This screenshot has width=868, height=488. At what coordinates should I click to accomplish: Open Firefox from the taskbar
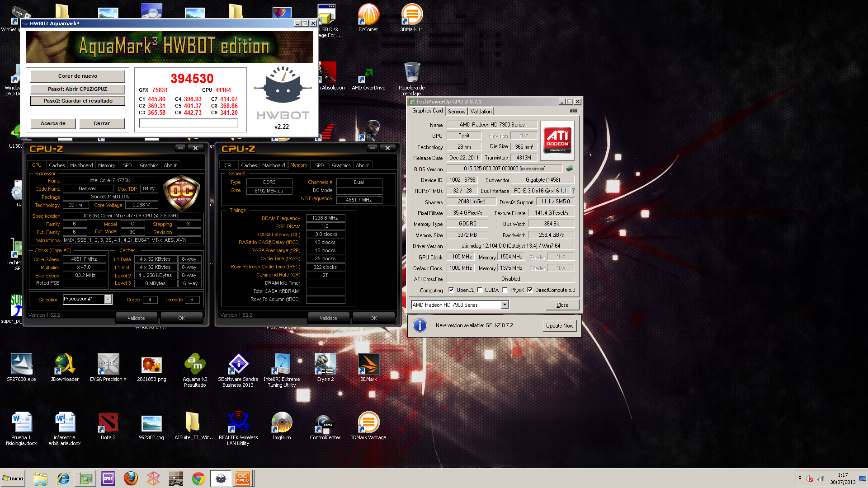click(x=131, y=478)
